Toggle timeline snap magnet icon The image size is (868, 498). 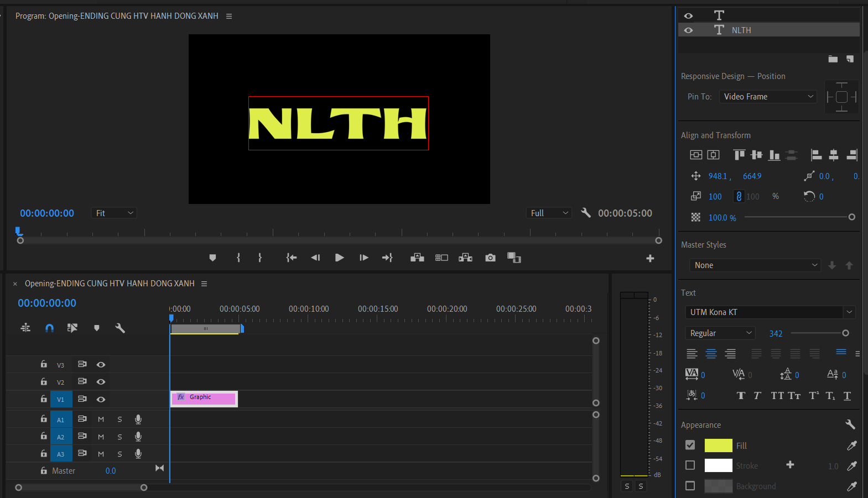point(49,328)
